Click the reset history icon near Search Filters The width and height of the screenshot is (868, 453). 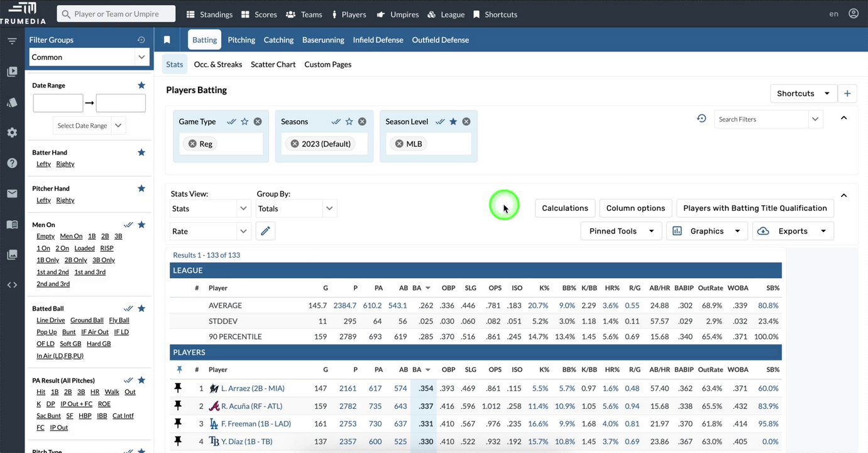click(x=701, y=118)
